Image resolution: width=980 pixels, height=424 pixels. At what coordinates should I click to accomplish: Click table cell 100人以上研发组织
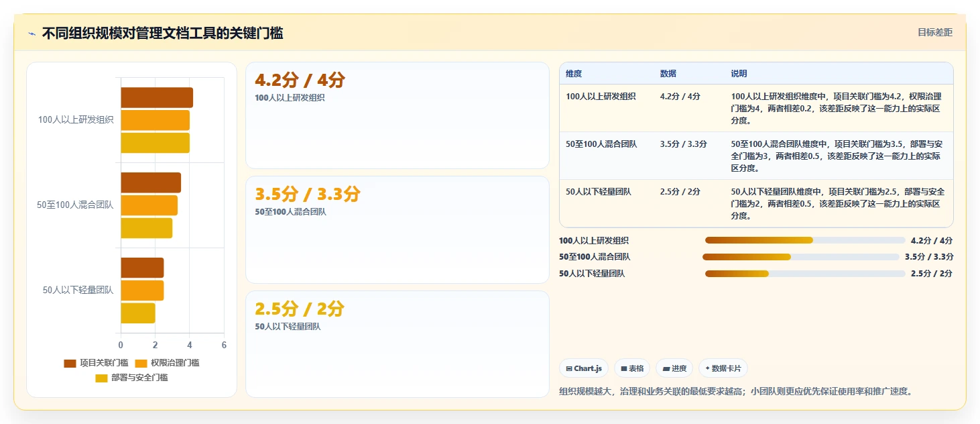click(x=601, y=97)
